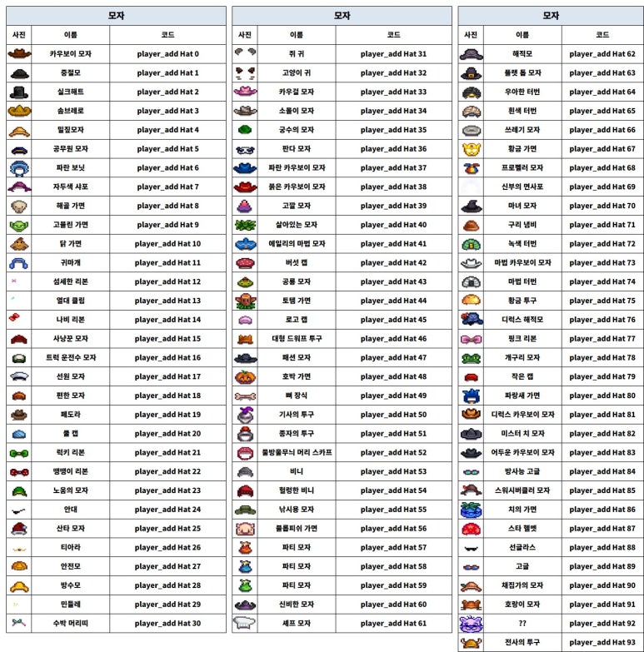Image resolution: width=644 pixels, height=652 pixels.
Task: Click the bluebird mask icon, Hat 80
Action: click(x=472, y=396)
